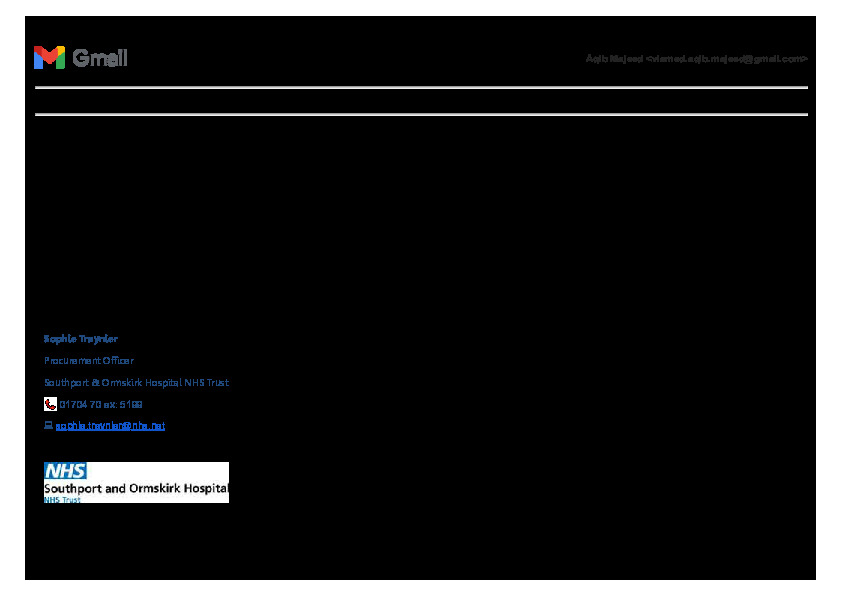This screenshot has height=595, width=842.
Task: Click the ext: 5188 extension text
Action: (x=124, y=405)
